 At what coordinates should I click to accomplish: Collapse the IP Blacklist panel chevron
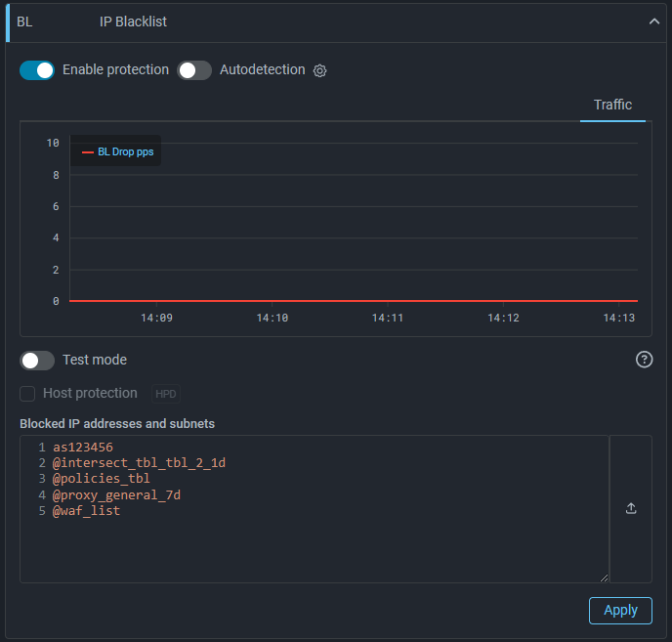pyautogui.click(x=654, y=21)
